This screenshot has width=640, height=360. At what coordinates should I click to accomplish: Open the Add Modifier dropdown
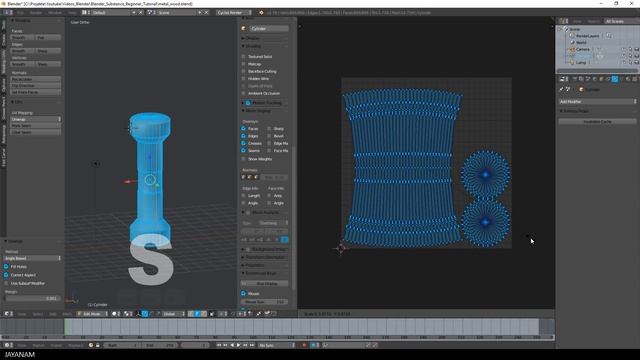tap(598, 102)
